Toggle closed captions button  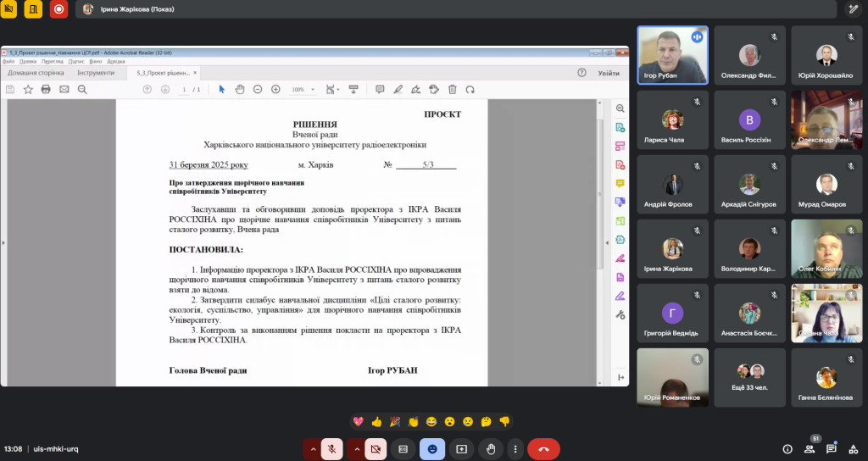coord(403,448)
